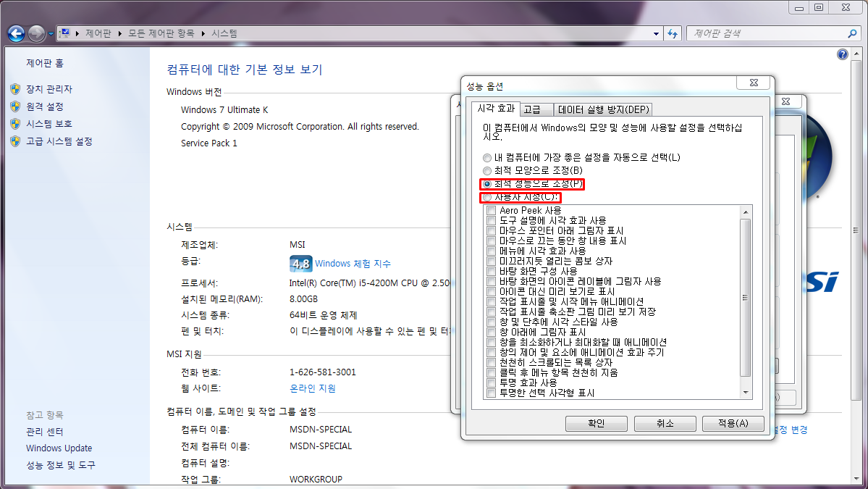Click the Back navigation arrow
The width and height of the screenshot is (868, 489).
click(16, 34)
